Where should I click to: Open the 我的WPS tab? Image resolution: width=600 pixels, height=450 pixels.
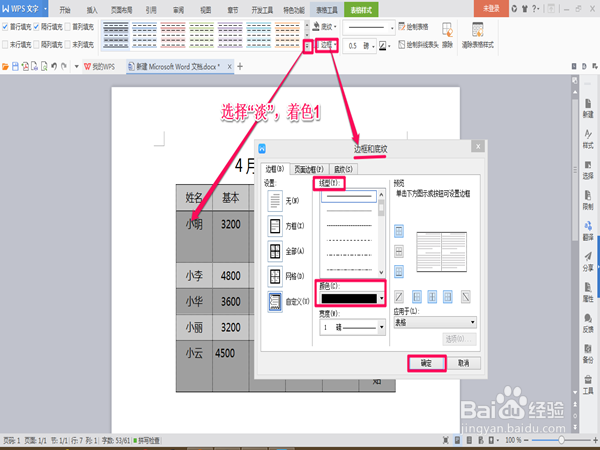click(x=99, y=67)
